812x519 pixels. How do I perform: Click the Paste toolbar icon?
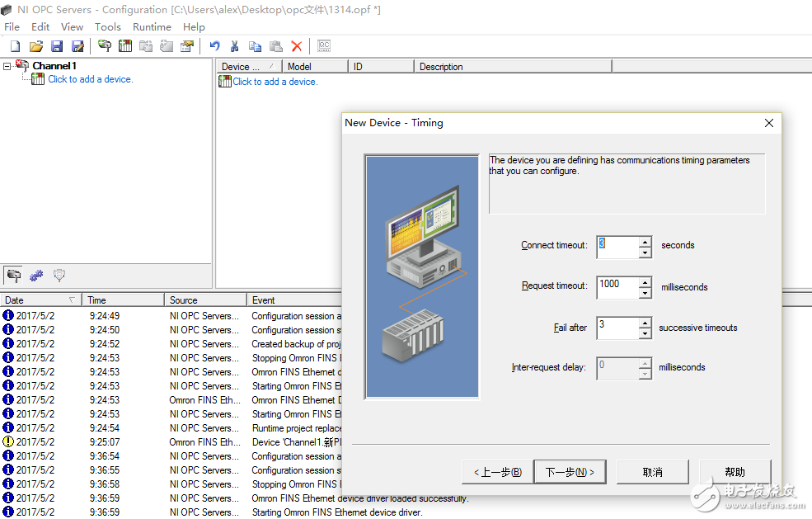(x=276, y=46)
